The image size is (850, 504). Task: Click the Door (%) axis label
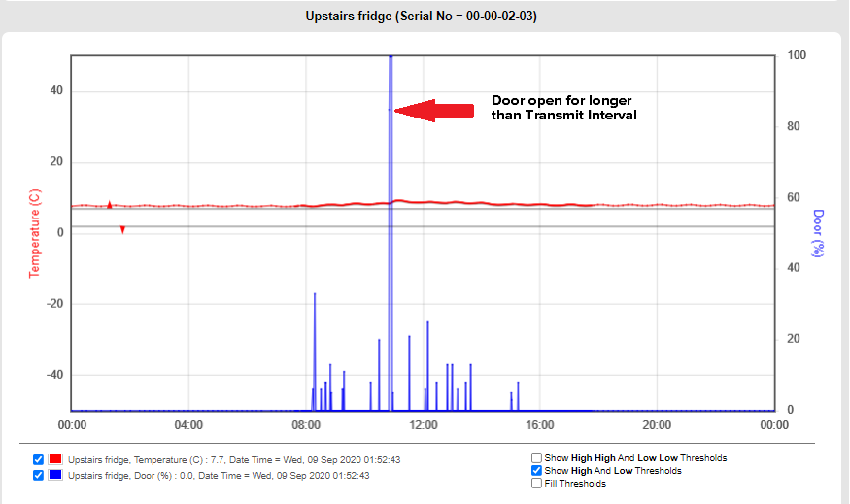click(819, 233)
